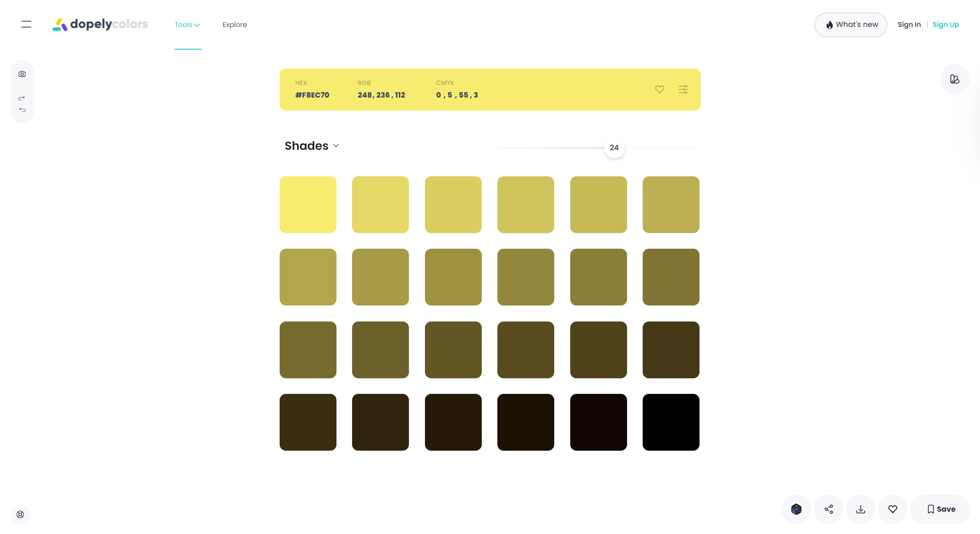Open the Tools dropdown menu

click(x=187, y=25)
